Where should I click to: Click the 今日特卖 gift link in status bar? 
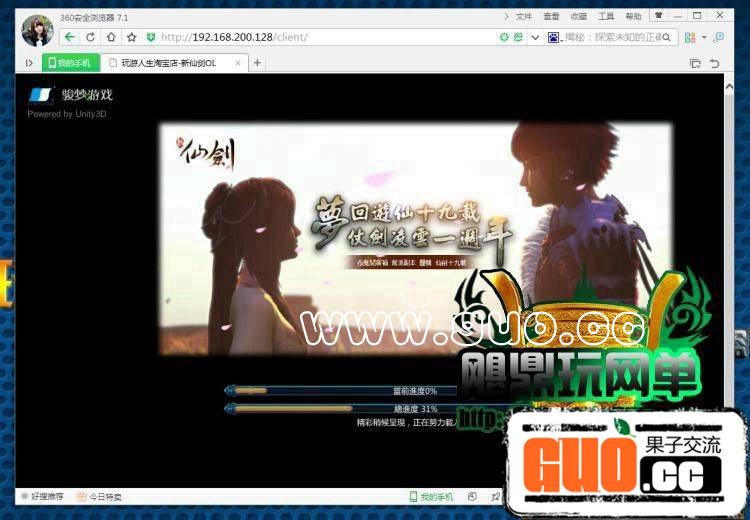pos(99,497)
